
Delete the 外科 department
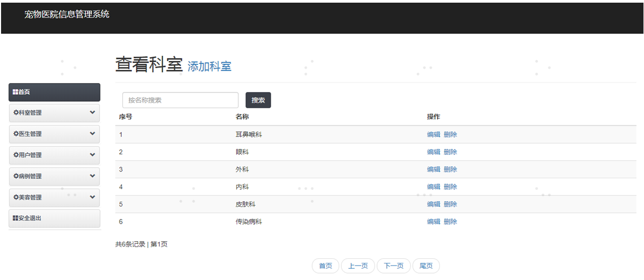tap(450, 169)
